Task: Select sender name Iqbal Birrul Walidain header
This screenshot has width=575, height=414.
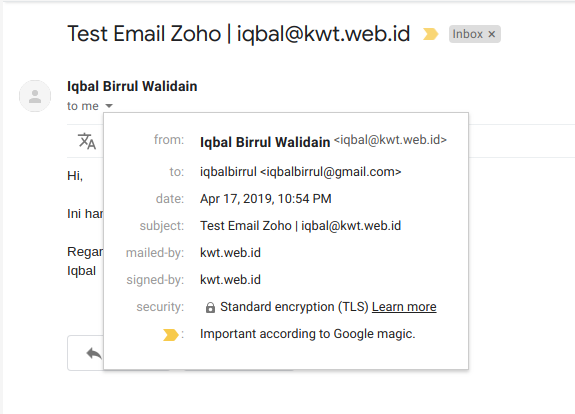Action: [x=132, y=86]
